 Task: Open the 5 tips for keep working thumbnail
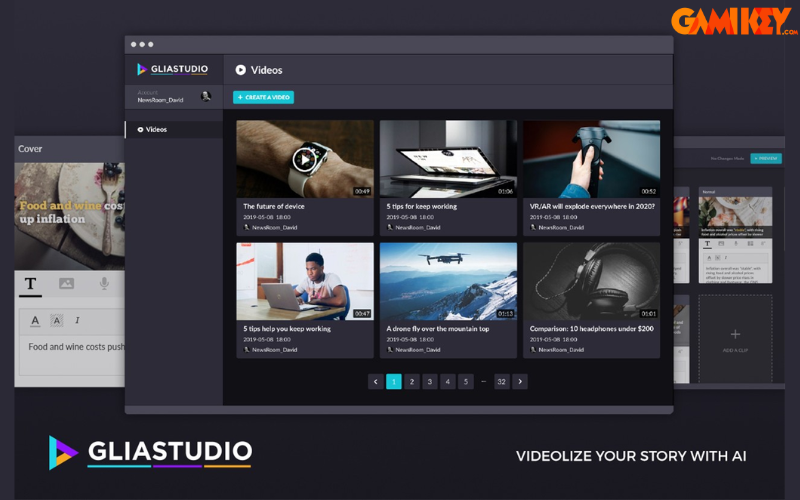[x=448, y=159]
